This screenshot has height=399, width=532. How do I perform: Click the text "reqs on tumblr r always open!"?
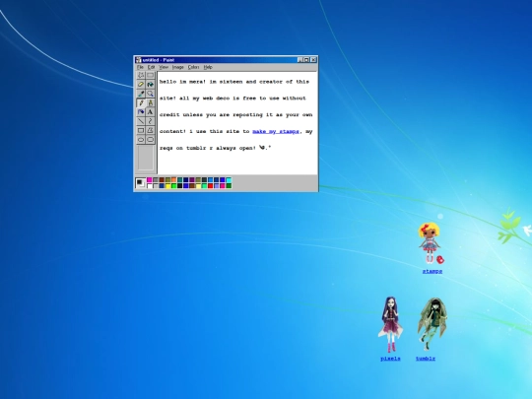coord(208,148)
